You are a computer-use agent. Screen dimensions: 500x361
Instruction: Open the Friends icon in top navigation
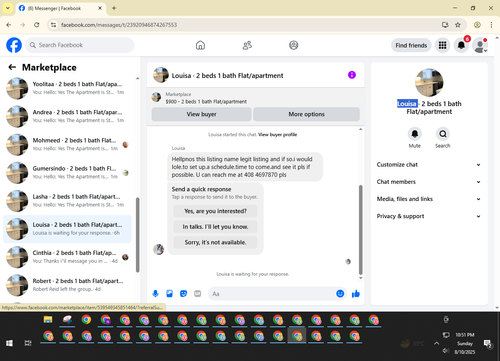pos(247,45)
